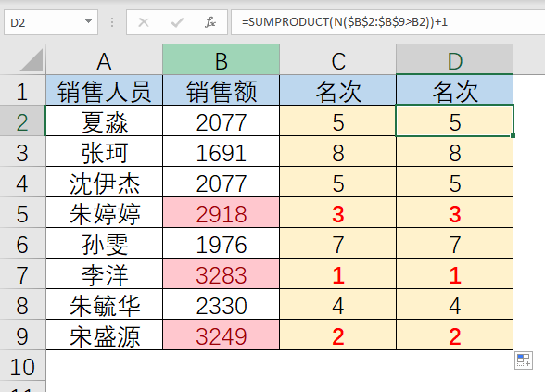Select column A header
The width and height of the screenshot is (545, 392).
(104, 59)
